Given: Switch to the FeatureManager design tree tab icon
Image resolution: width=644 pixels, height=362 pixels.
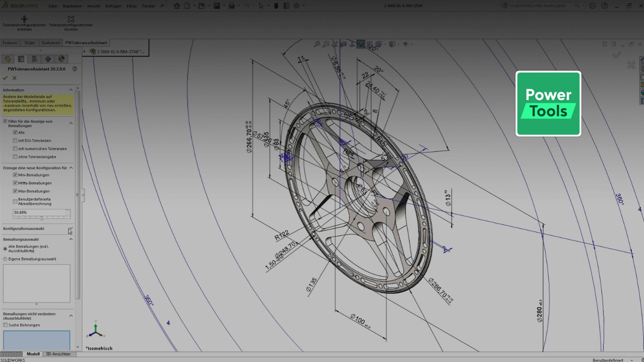Looking at the screenshot, I should click(x=7, y=59).
